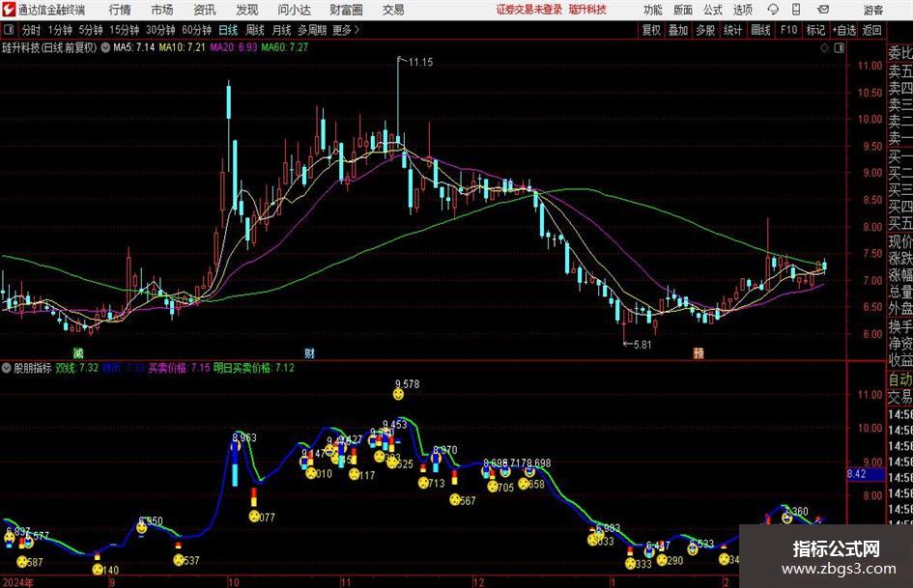
Task: Click the MA20: 6.93 value
Action: click(233, 47)
